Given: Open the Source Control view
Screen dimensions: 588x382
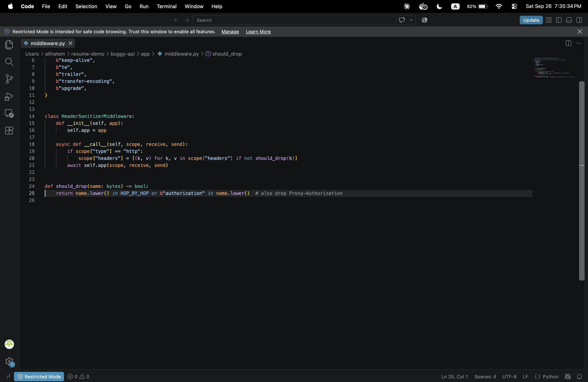Looking at the screenshot, I should click(x=9, y=79).
